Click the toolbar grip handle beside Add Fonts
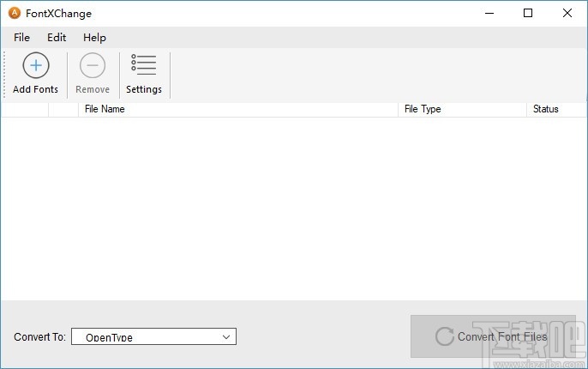588x369 pixels. click(x=4, y=75)
